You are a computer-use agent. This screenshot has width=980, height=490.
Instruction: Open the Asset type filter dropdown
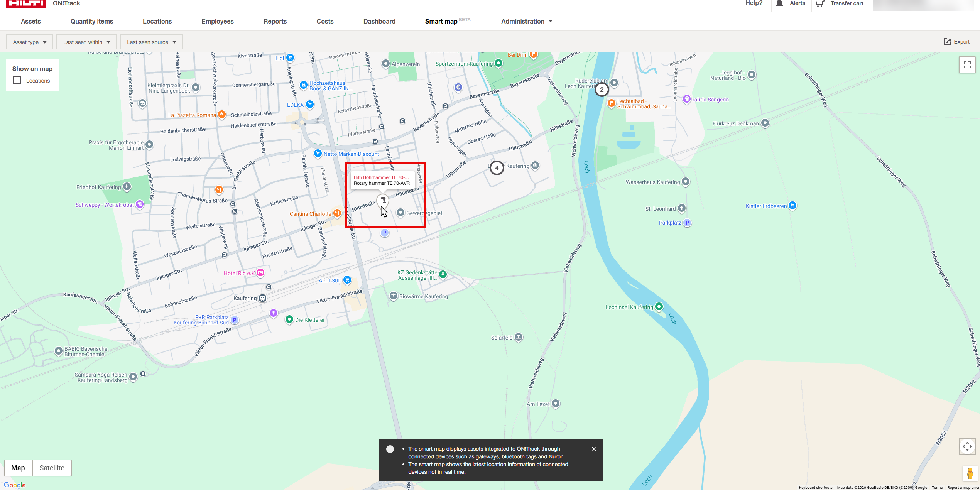(x=30, y=42)
